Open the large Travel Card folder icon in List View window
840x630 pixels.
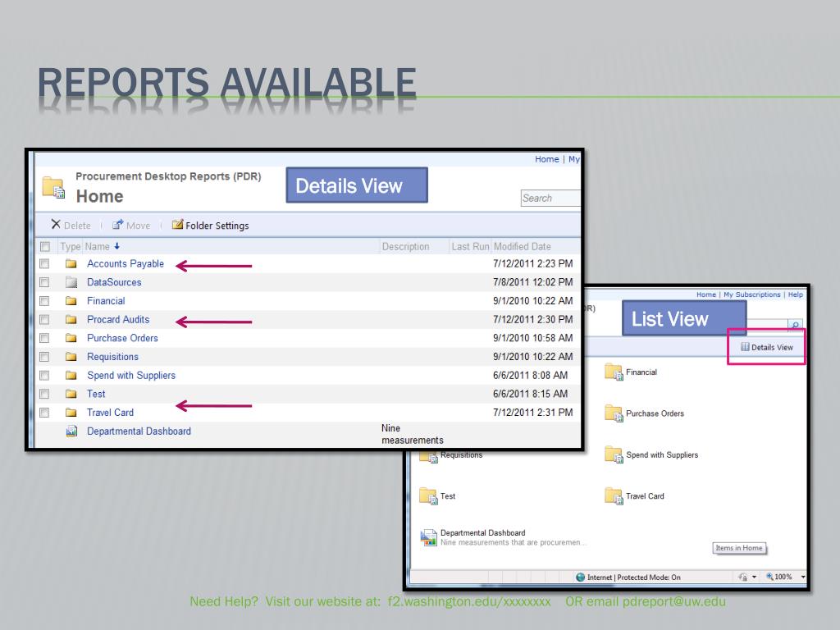pos(614,495)
